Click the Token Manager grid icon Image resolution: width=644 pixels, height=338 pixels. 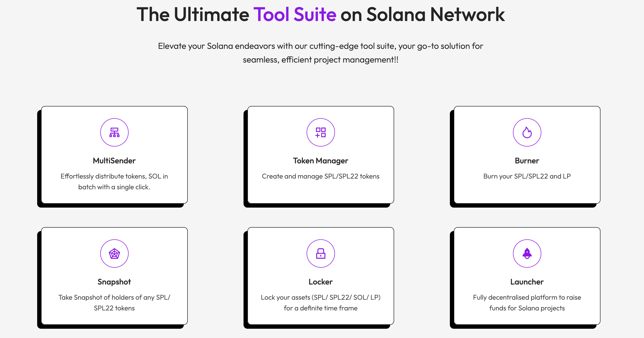tap(321, 132)
